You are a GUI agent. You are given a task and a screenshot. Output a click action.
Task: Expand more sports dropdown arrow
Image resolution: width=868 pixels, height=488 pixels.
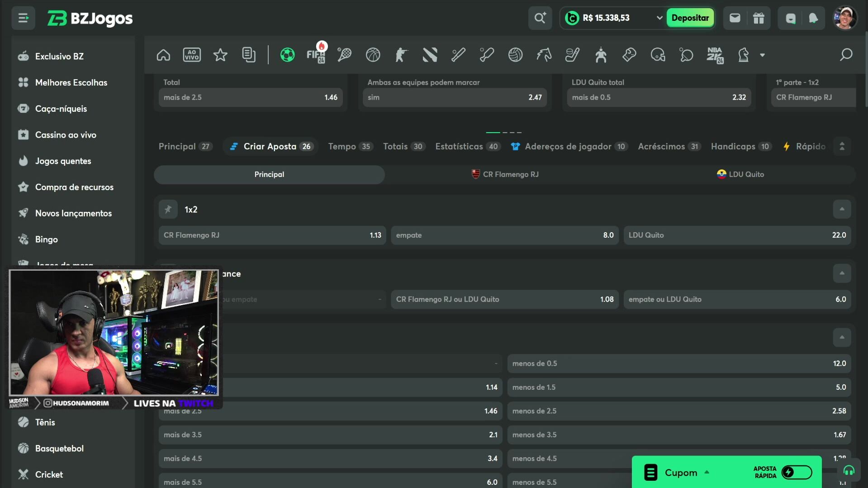point(762,55)
